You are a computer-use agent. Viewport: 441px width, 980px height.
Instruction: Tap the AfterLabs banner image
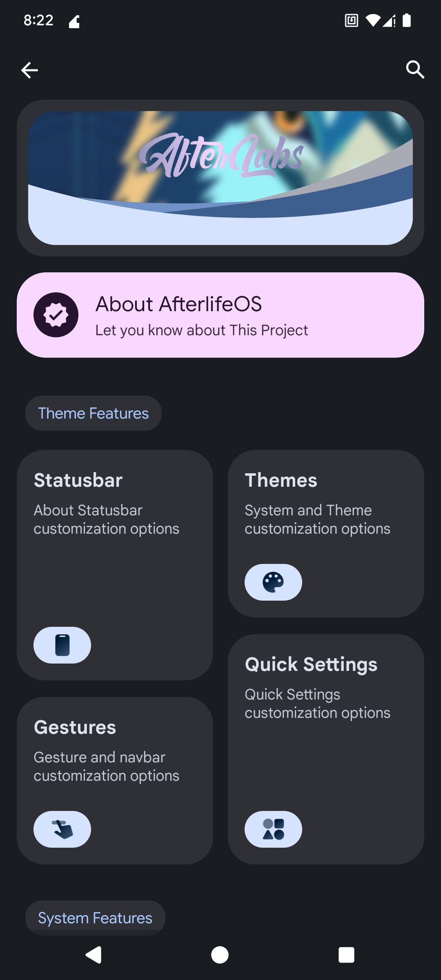coord(220,178)
